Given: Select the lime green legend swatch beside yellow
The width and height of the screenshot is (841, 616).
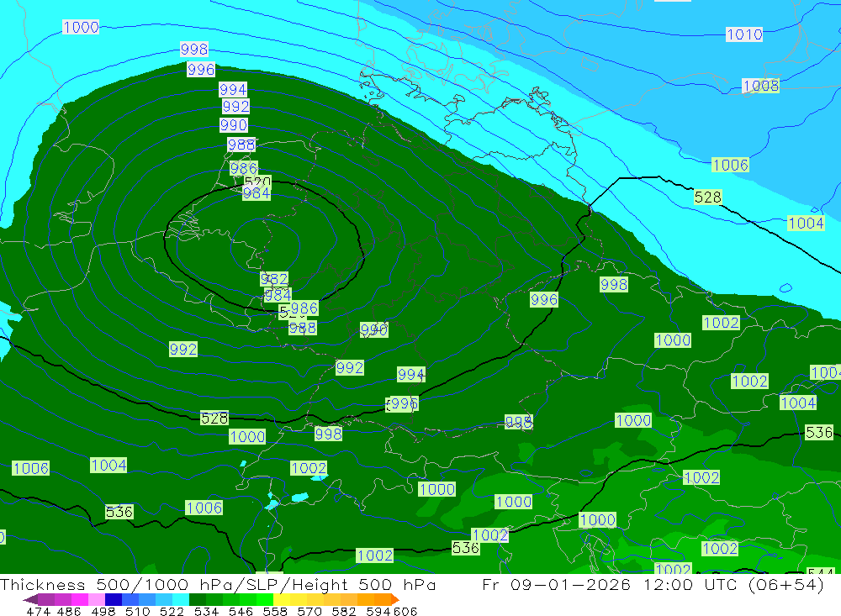Looking at the screenshot, I should click(265, 599).
